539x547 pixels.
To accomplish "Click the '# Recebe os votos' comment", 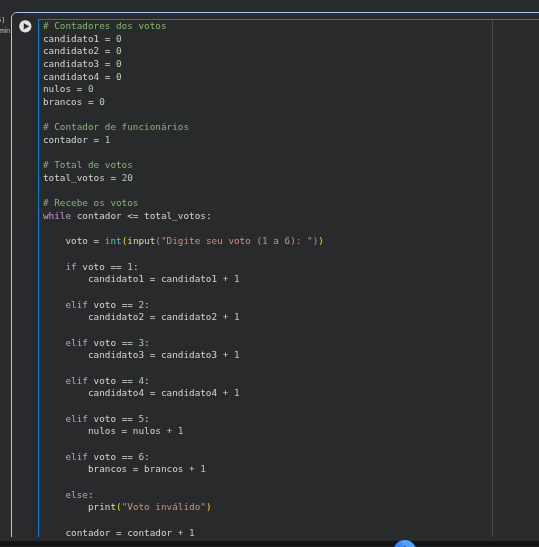I will coord(91,203).
